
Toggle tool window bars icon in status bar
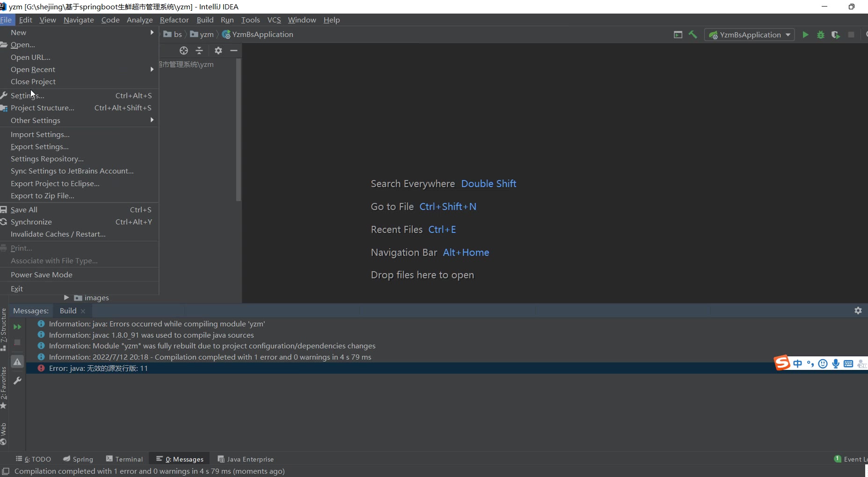(6, 471)
